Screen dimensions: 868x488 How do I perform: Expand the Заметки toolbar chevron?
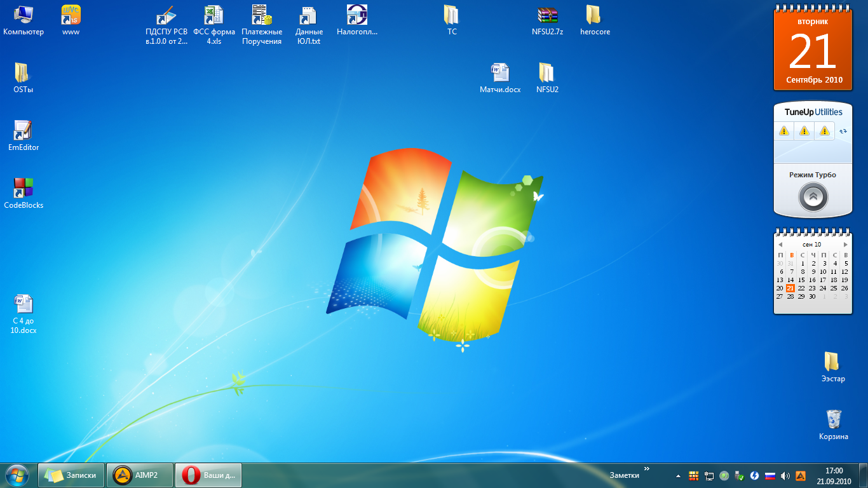(x=647, y=469)
